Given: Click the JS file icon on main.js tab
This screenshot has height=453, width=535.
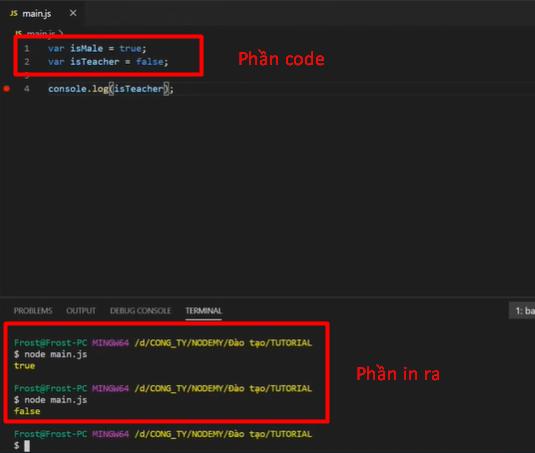Looking at the screenshot, I should click(14, 13).
